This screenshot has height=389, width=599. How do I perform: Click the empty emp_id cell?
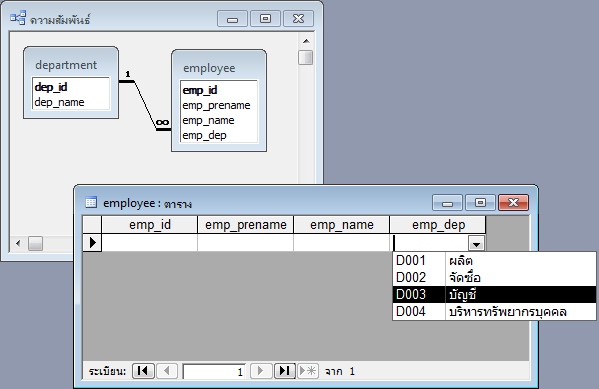pyautogui.click(x=150, y=243)
